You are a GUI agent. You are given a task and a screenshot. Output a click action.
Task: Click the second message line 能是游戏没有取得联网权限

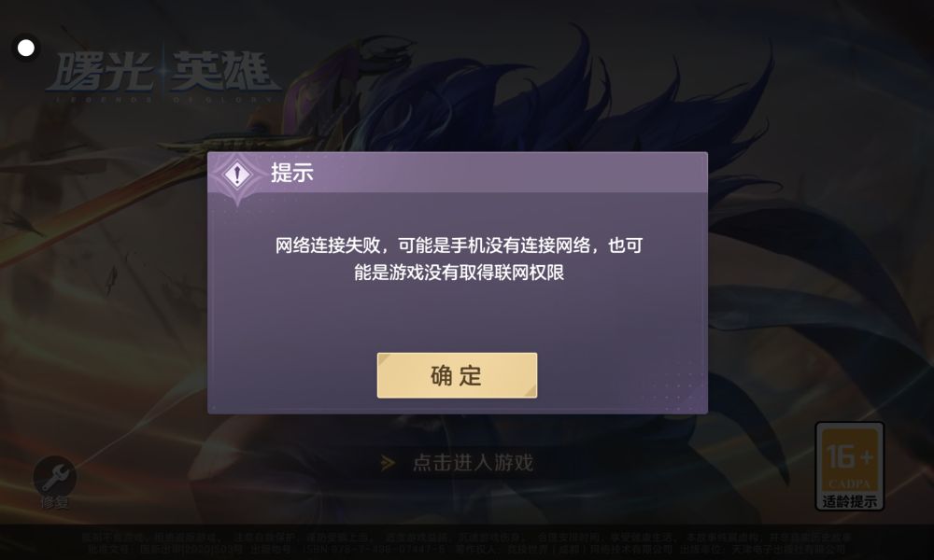tap(459, 273)
